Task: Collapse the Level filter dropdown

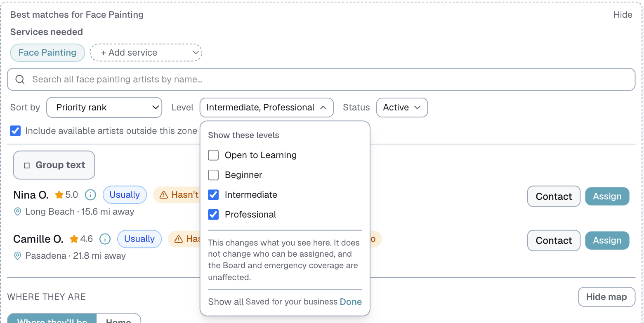Action: (267, 108)
